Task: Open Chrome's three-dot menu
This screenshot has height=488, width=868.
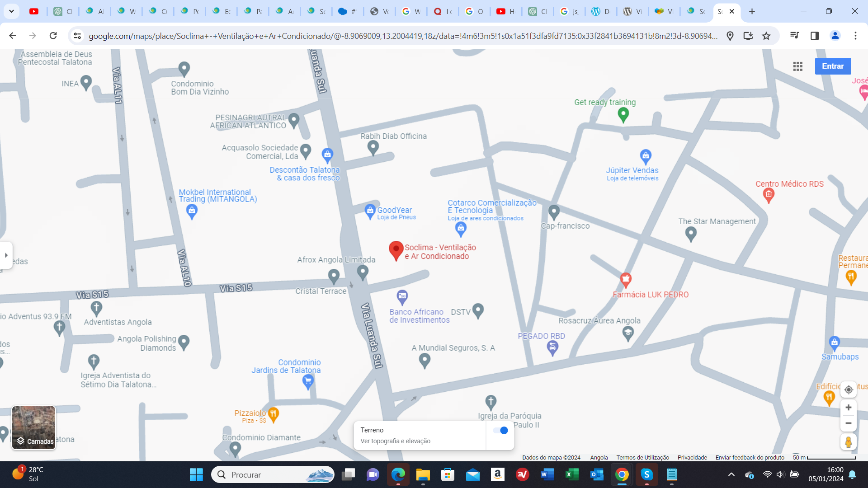Action: (855, 36)
